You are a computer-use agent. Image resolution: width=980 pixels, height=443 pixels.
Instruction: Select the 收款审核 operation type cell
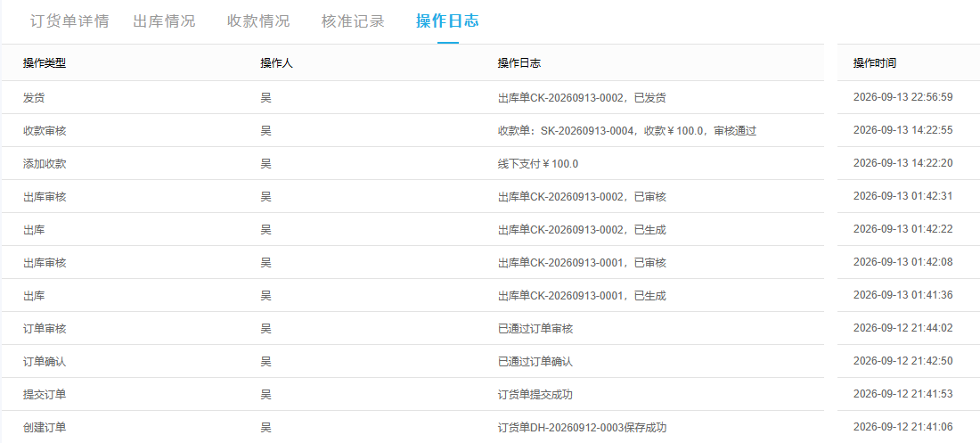pyautogui.click(x=45, y=131)
